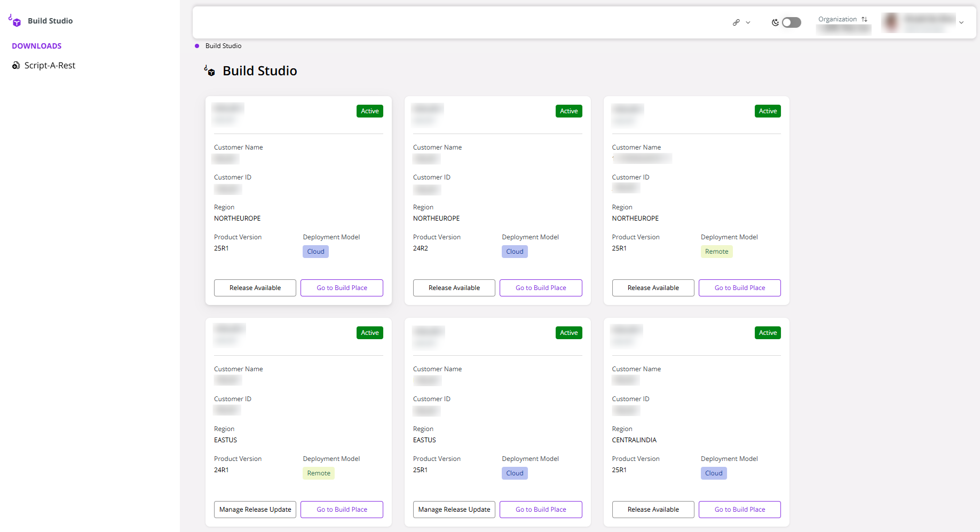This screenshot has height=532, width=980.
Task: Expand the user account menu chevron
Action: [x=961, y=22]
